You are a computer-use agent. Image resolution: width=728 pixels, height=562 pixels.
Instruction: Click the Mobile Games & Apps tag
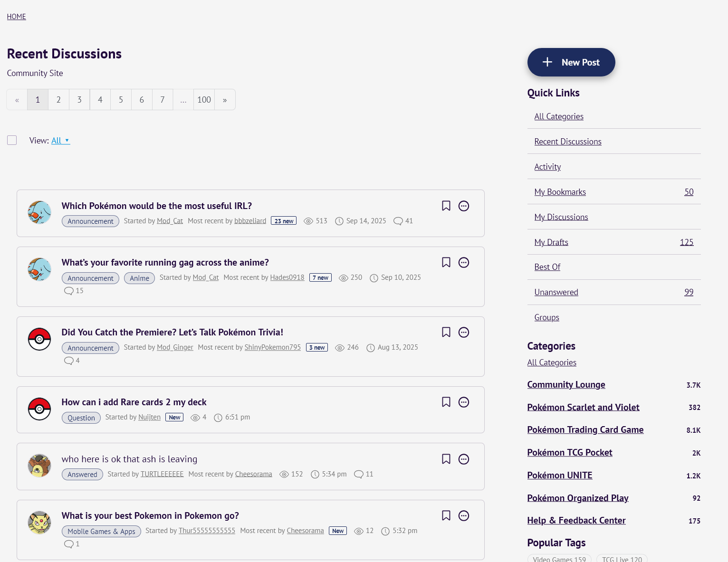click(101, 531)
